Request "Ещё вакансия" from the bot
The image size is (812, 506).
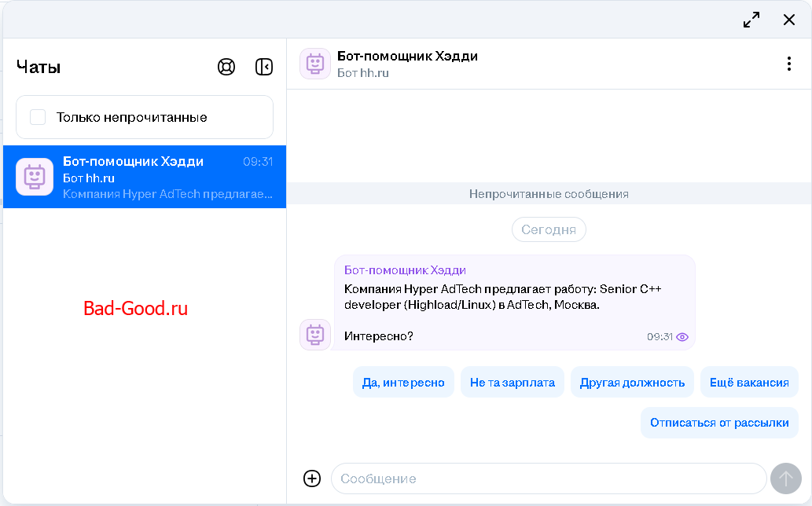coord(749,383)
